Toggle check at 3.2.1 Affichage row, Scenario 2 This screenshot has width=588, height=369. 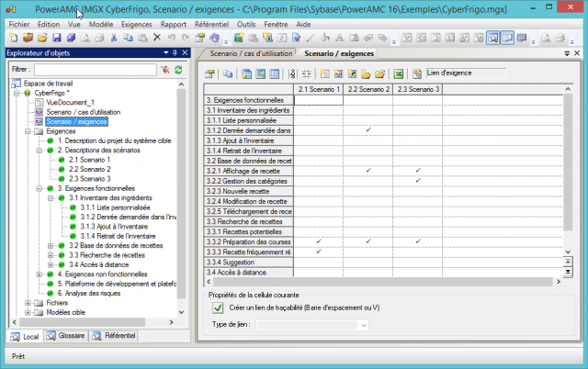click(x=368, y=171)
